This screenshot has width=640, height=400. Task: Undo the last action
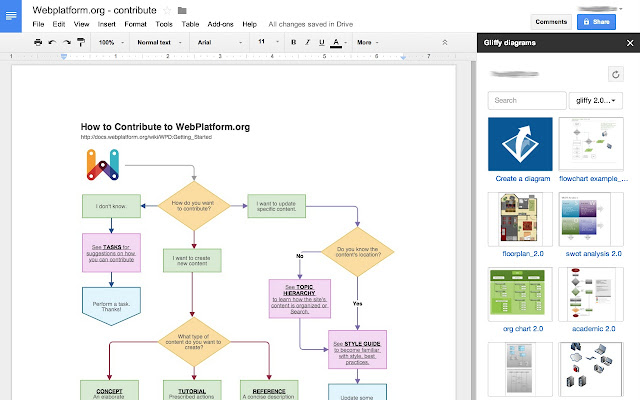click(x=52, y=42)
